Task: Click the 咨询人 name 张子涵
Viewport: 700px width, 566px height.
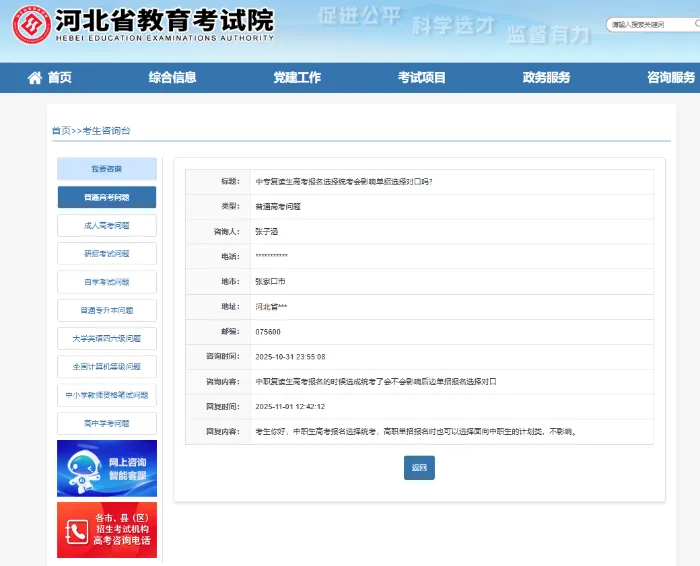Action: click(267, 232)
